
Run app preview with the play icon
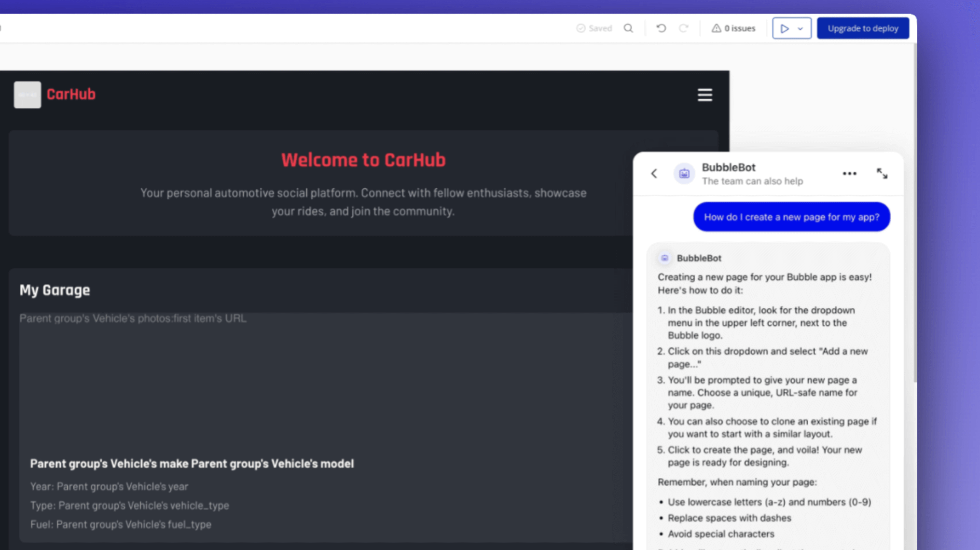point(784,28)
